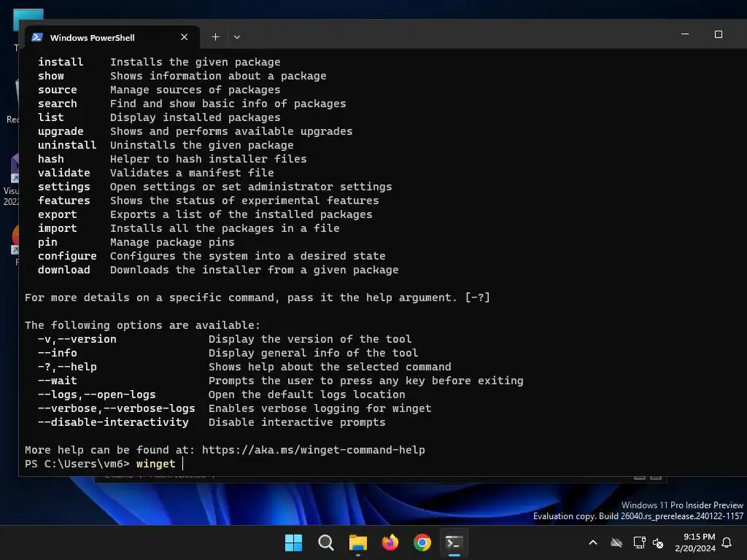The width and height of the screenshot is (747, 560).
Task: Click the 'show' command text
Action: 51,76
